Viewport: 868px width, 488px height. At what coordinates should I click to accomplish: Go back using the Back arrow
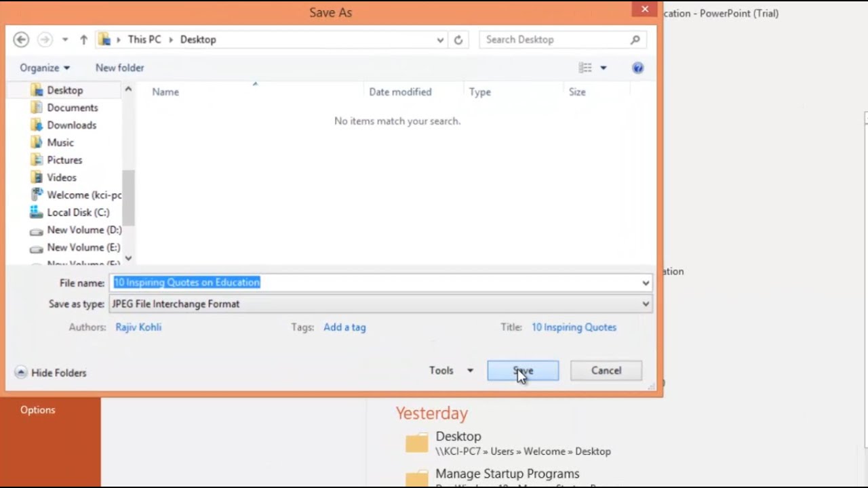pos(21,40)
